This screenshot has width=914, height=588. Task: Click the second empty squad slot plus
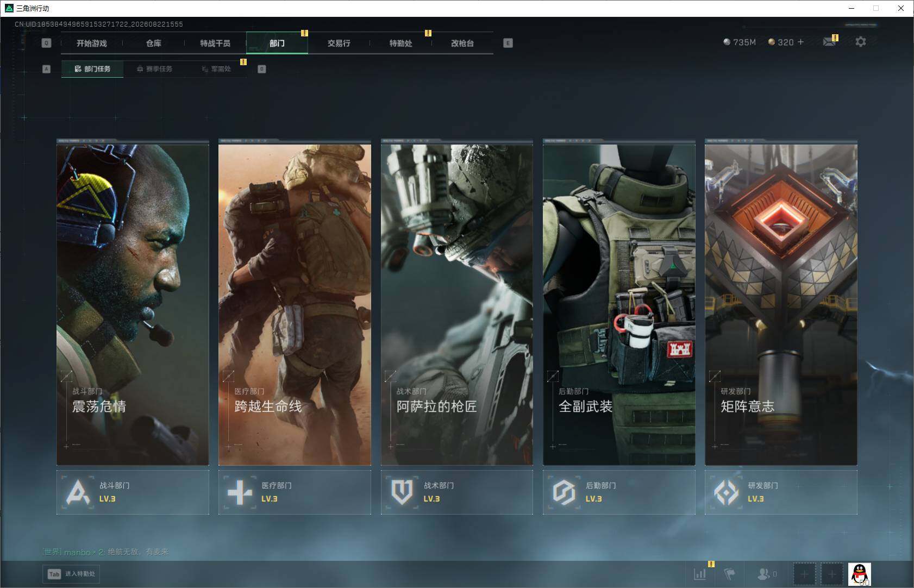pos(832,574)
